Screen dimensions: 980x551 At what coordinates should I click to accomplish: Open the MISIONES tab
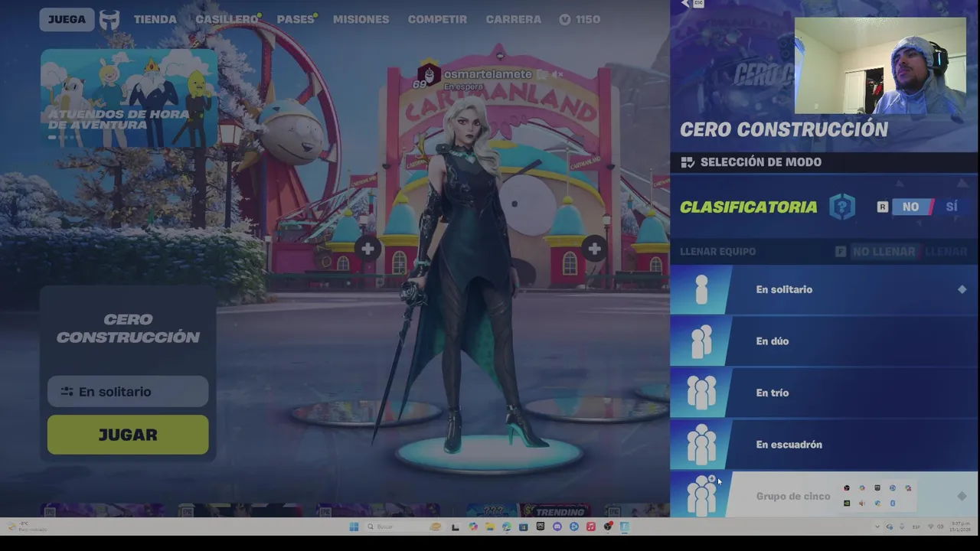[361, 19]
